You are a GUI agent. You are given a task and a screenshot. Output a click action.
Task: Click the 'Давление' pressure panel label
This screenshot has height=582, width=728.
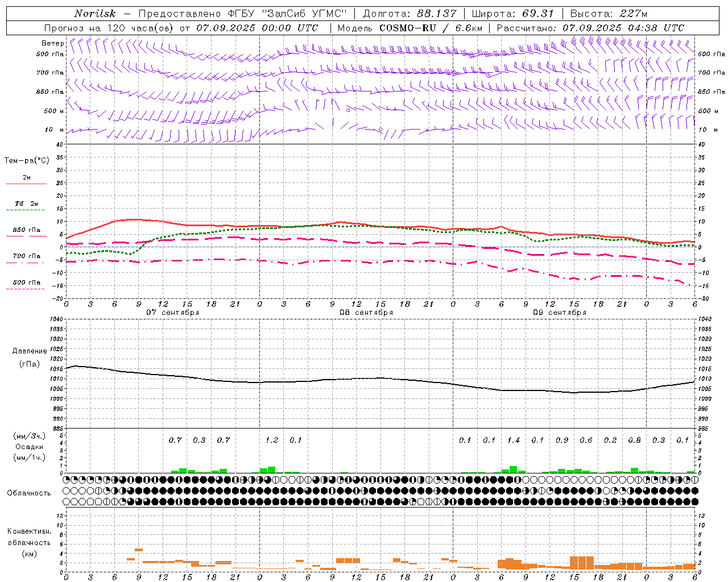[x=30, y=351]
